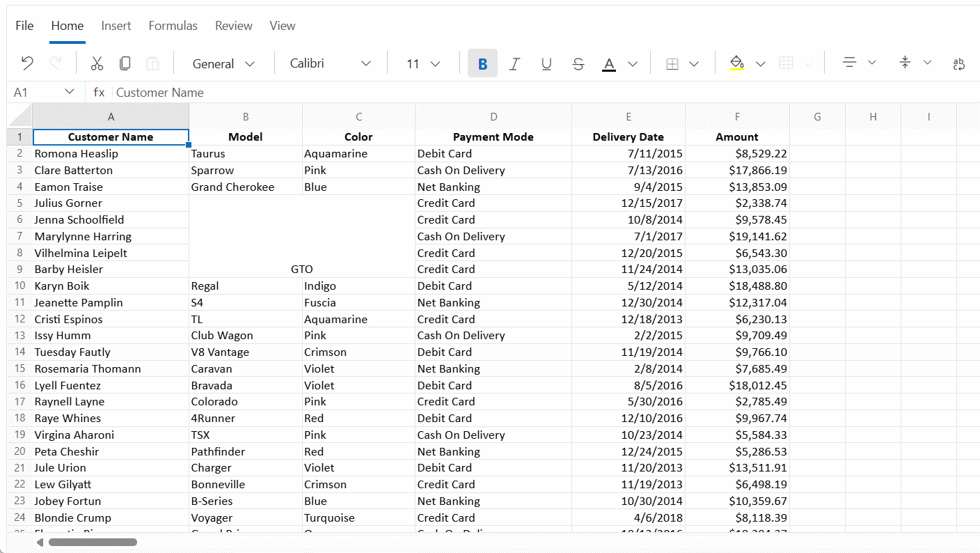Switch to the Insert tab
The image size is (980, 553).
pos(116,26)
